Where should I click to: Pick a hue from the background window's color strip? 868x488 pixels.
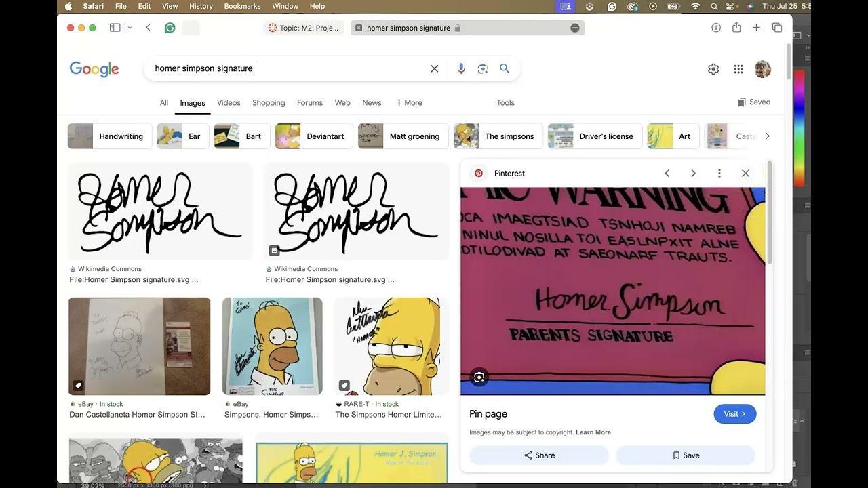(x=800, y=127)
